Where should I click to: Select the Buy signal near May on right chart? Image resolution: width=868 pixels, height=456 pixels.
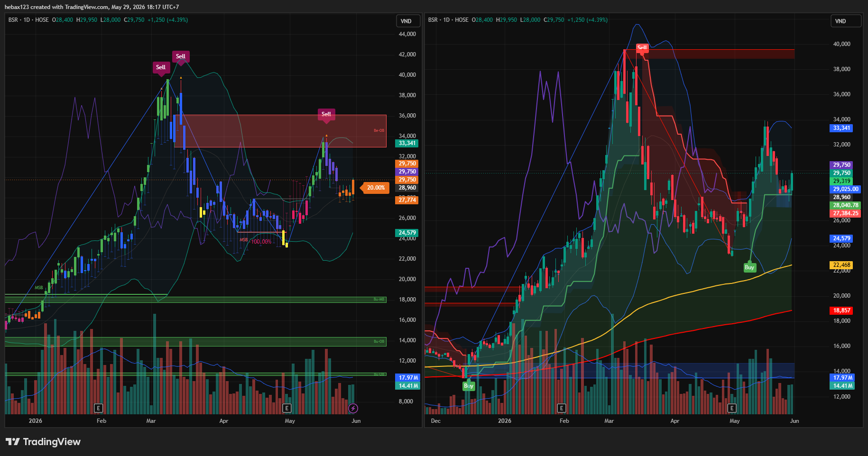coord(749,267)
